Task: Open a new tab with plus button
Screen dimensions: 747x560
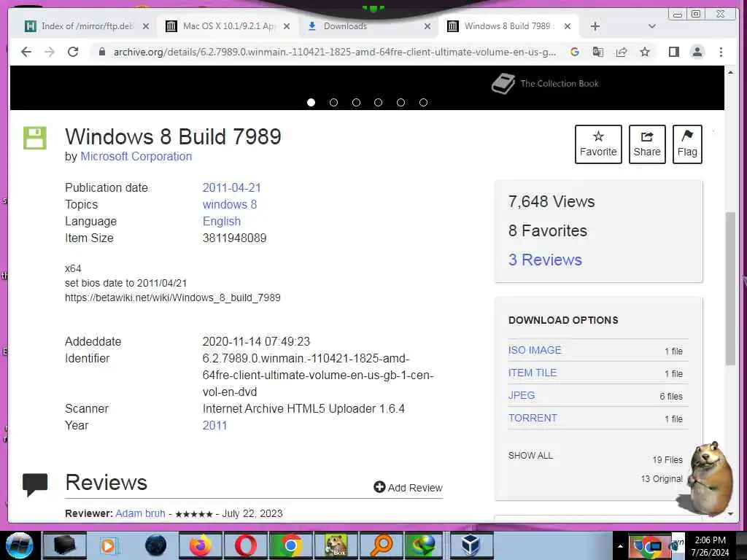Action: [595, 26]
